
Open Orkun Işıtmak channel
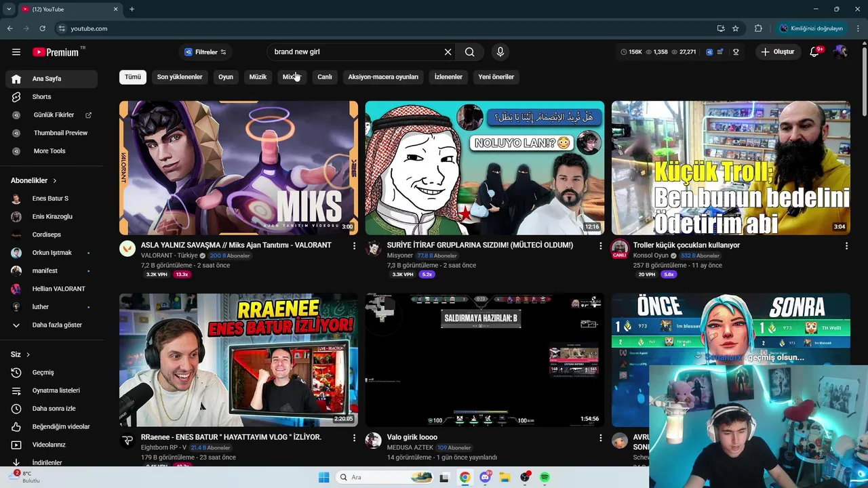pos(52,253)
